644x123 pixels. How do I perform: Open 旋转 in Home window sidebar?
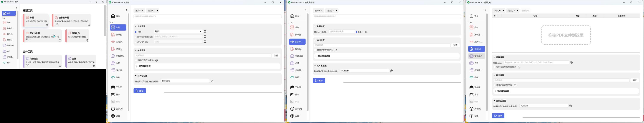pyautogui.click(x=9, y=63)
